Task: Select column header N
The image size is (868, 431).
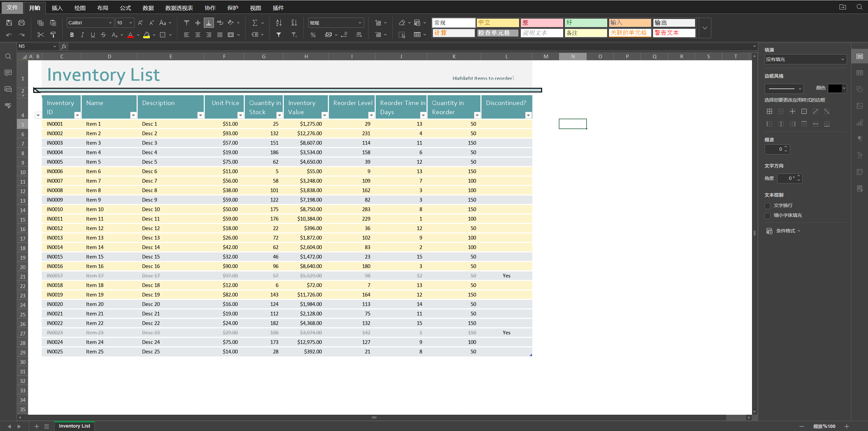Action: coord(573,57)
